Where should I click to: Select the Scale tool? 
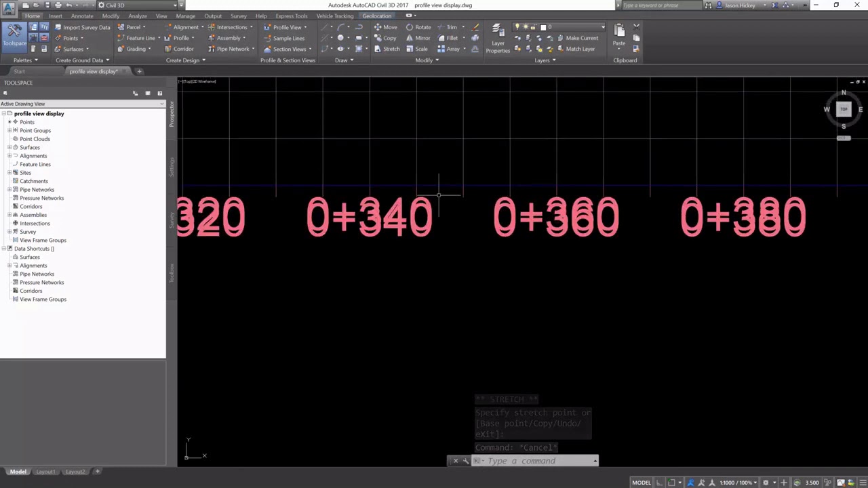417,49
